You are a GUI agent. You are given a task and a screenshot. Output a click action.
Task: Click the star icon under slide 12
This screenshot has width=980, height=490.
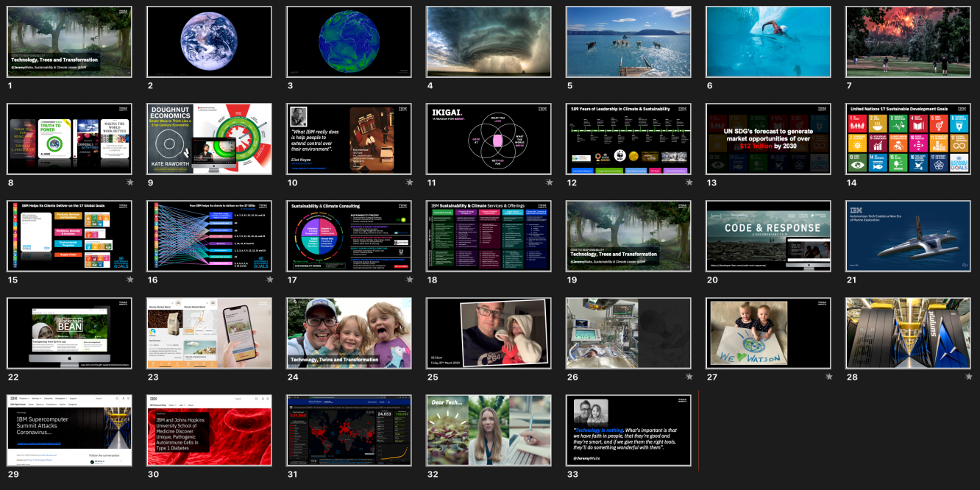[689, 182]
